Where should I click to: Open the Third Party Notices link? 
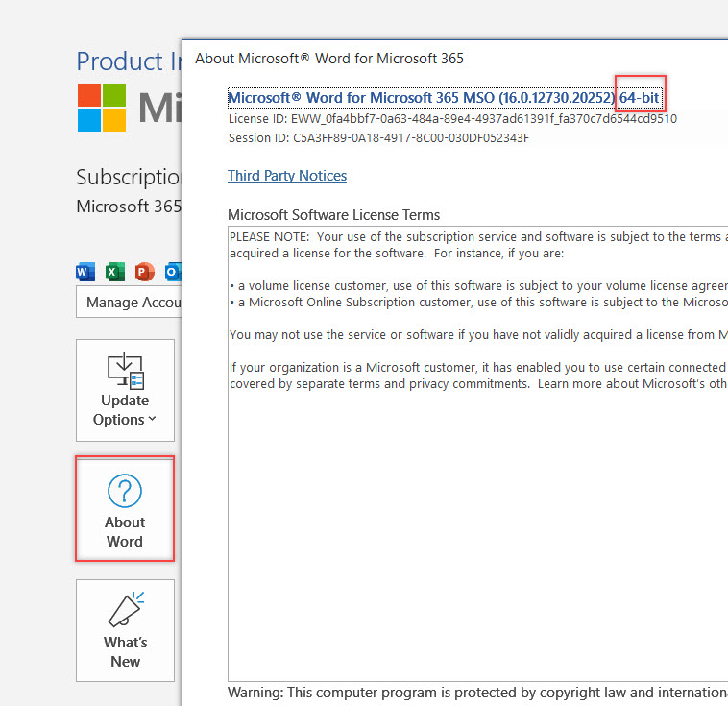(x=287, y=176)
